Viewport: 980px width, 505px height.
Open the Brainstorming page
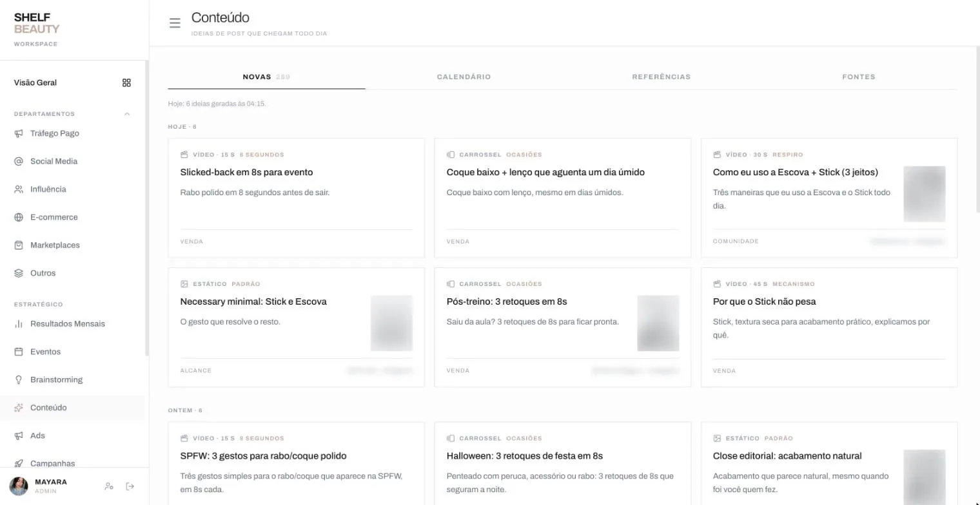[72, 380]
